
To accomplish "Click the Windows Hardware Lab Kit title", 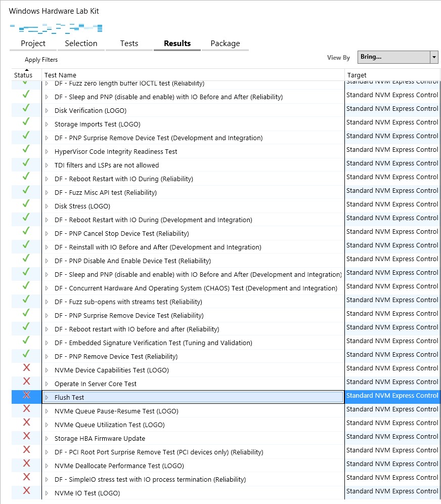I will [54, 11].
